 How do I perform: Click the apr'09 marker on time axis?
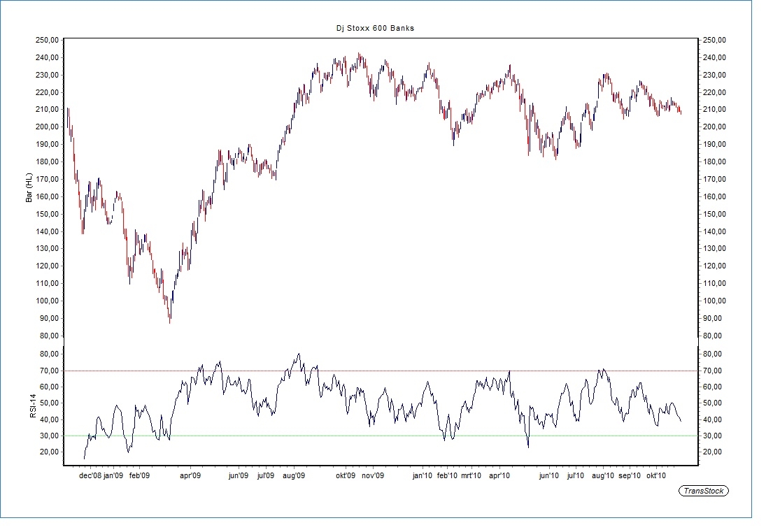pos(190,476)
